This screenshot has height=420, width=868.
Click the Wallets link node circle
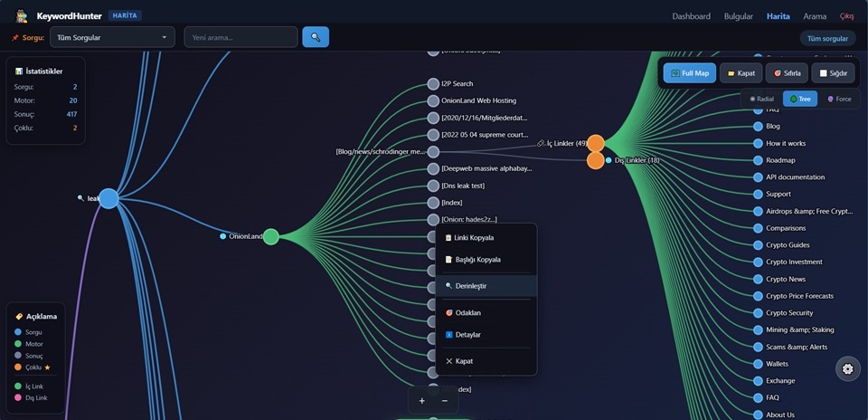tap(758, 364)
